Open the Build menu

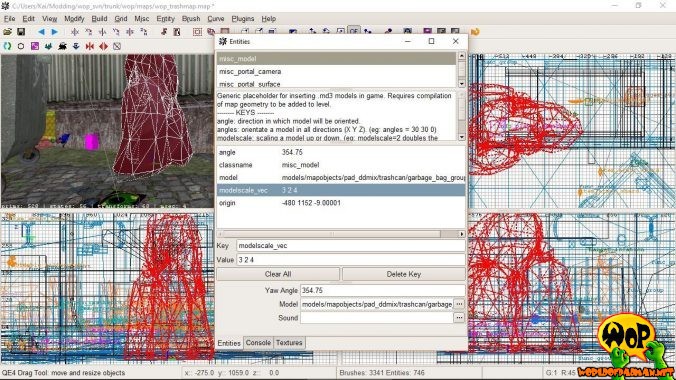[99, 19]
